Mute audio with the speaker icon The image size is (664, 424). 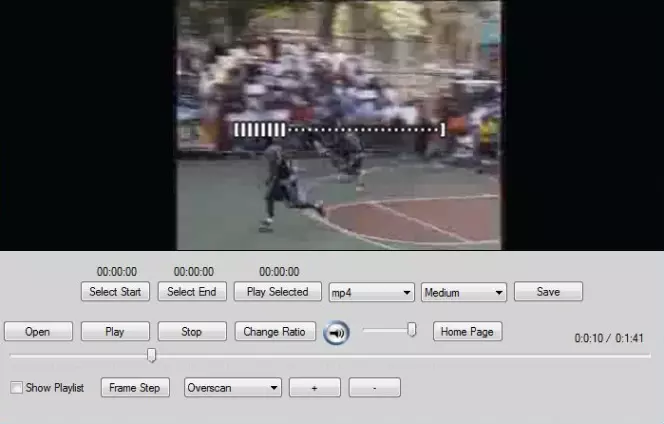click(x=337, y=333)
